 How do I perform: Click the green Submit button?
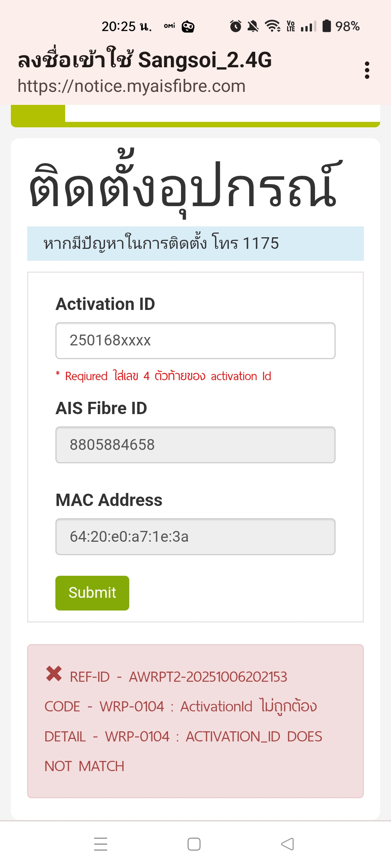(x=92, y=593)
